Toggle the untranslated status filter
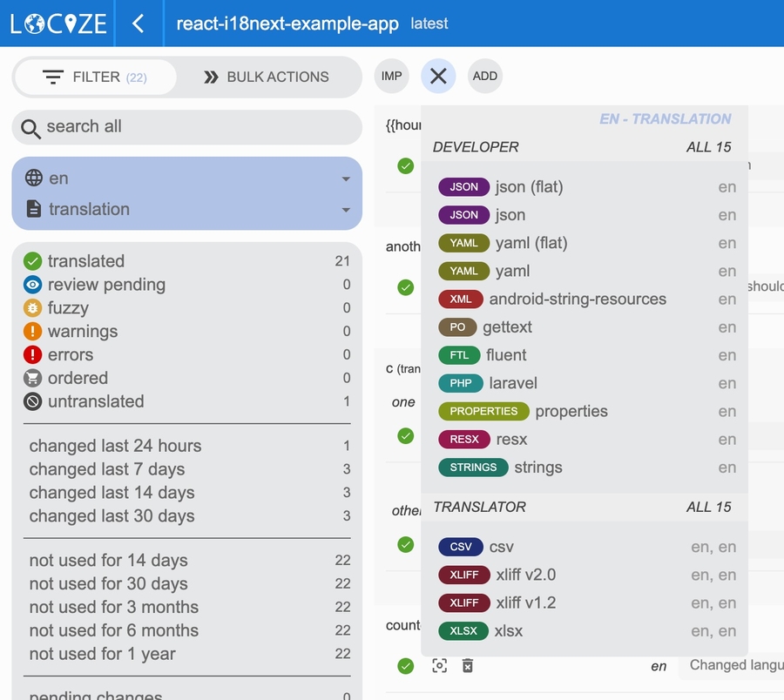The width and height of the screenshot is (784, 700). pos(95,402)
